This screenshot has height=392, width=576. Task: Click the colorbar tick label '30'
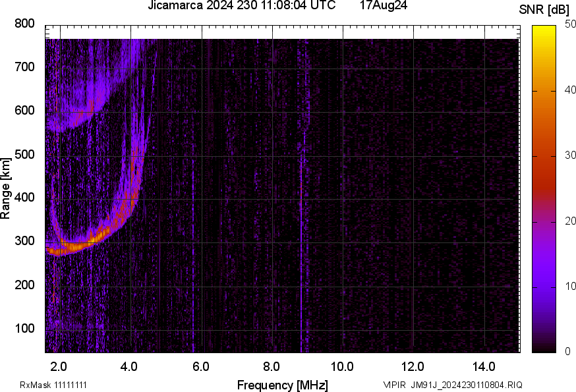point(570,155)
